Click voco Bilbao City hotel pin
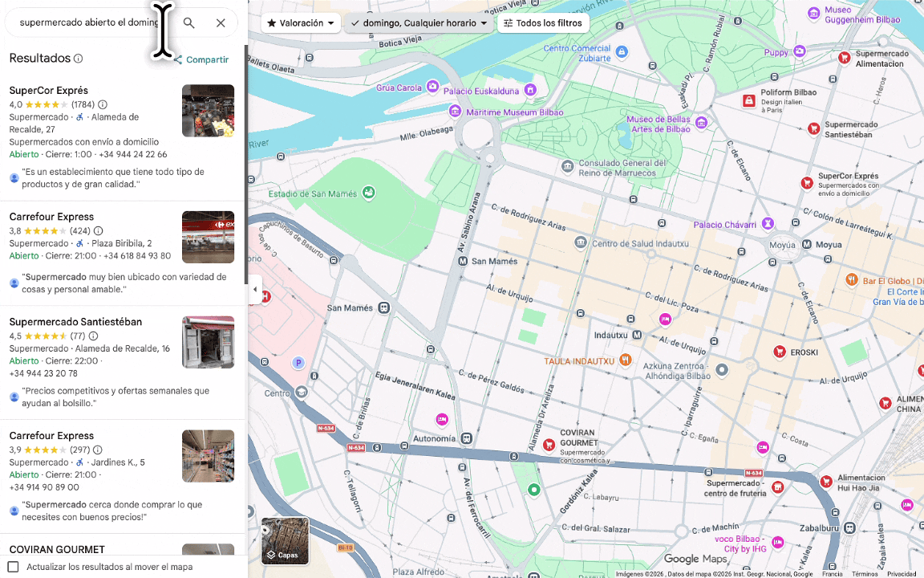 [778, 542]
